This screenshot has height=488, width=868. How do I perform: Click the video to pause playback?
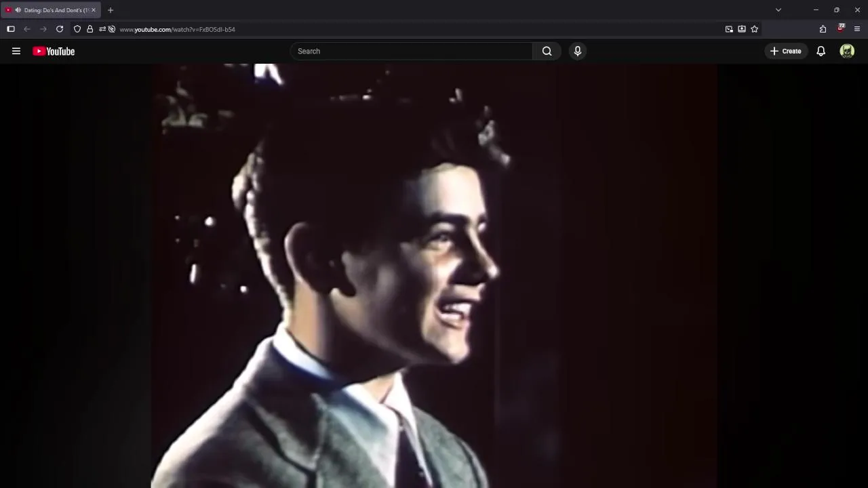[434, 276]
